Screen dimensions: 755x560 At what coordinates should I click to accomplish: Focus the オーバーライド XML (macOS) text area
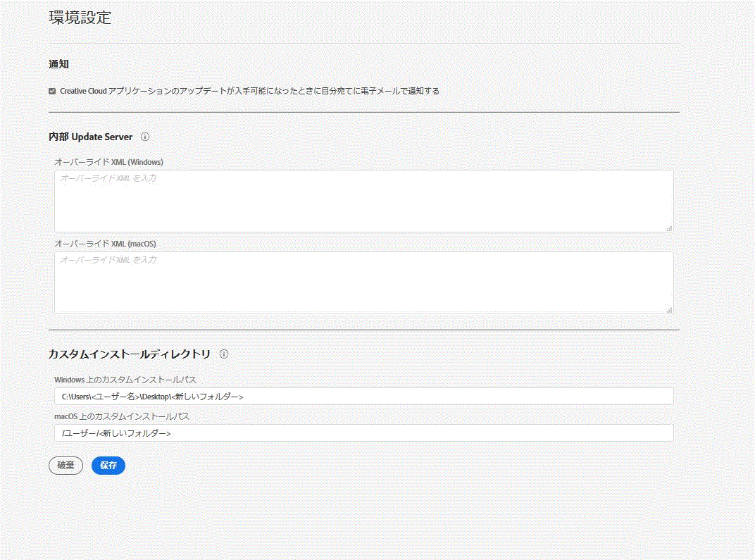(x=363, y=282)
